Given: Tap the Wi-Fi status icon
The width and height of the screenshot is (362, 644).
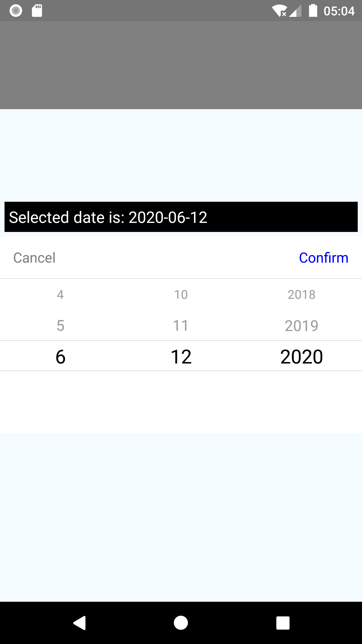Looking at the screenshot, I should [x=279, y=11].
